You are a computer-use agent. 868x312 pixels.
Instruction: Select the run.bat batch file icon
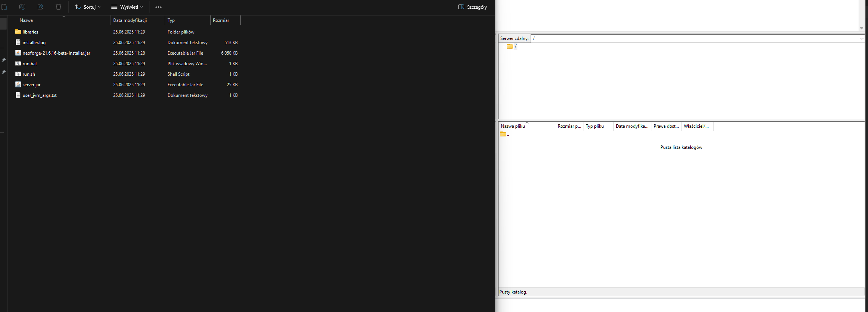pyautogui.click(x=18, y=64)
